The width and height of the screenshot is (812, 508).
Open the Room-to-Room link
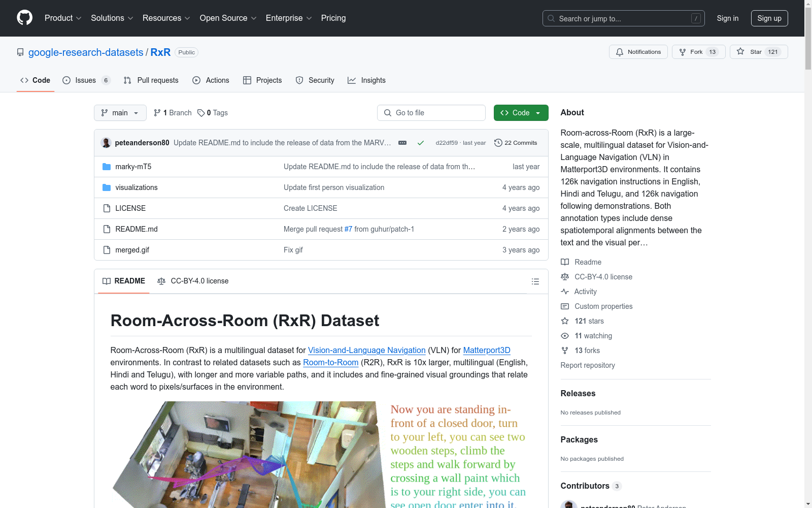[x=331, y=362]
